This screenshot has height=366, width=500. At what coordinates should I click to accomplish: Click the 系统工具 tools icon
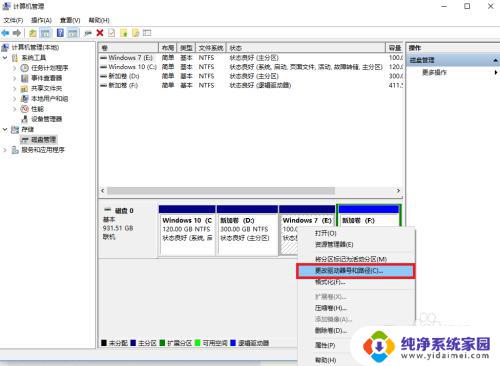15,58
